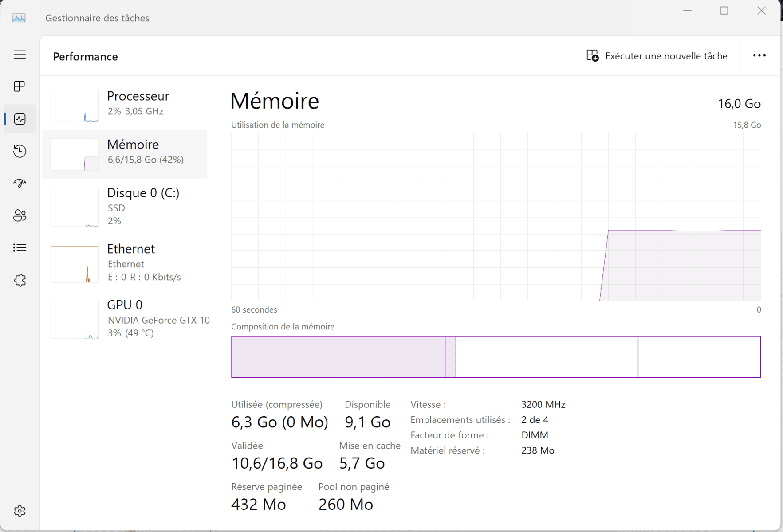Click the 60 secondes label
This screenshot has height=532, width=783.
[254, 309]
